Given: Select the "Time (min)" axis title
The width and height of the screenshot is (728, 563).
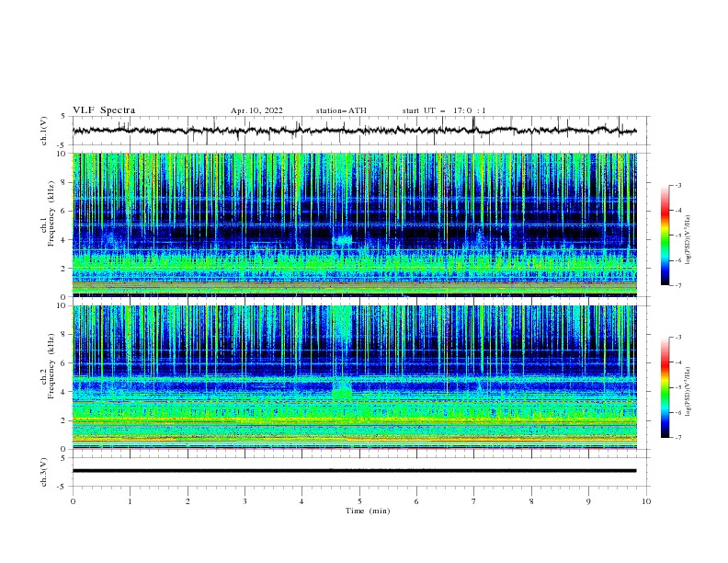Looking at the screenshot, I should [x=368, y=511].
